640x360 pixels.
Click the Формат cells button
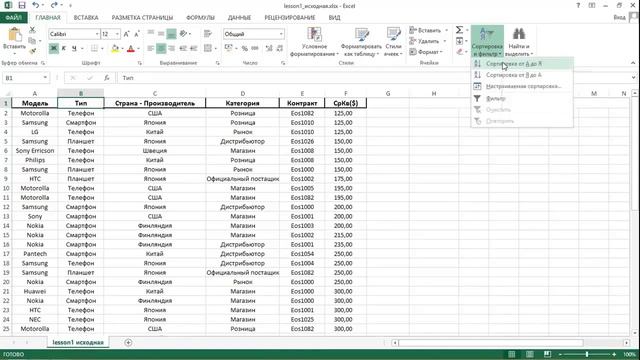pos(427,52)
